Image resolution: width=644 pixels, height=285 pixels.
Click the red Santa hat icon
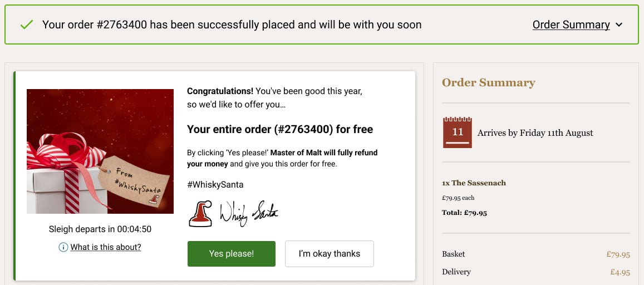(x=200, y=214)
